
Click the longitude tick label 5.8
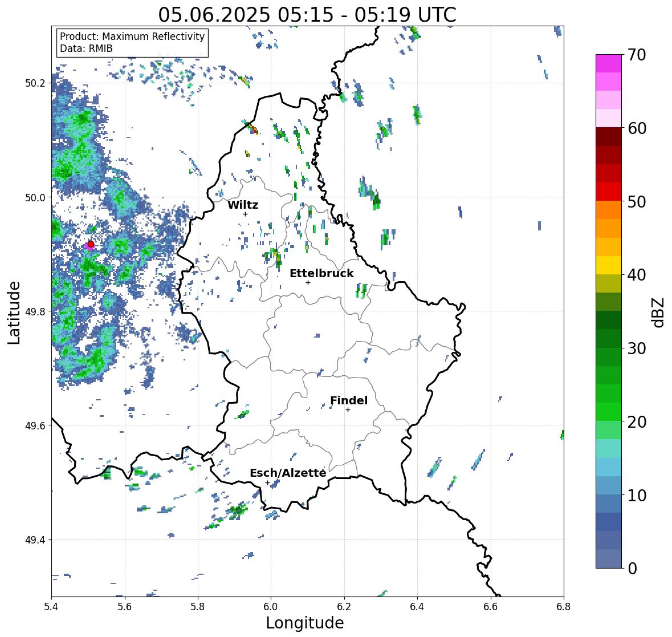pos(198,606)
